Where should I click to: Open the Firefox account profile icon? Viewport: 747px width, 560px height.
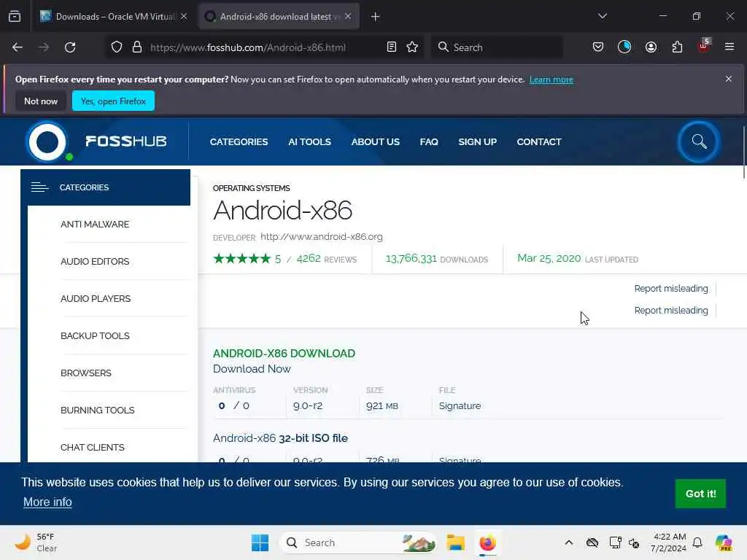651,47
